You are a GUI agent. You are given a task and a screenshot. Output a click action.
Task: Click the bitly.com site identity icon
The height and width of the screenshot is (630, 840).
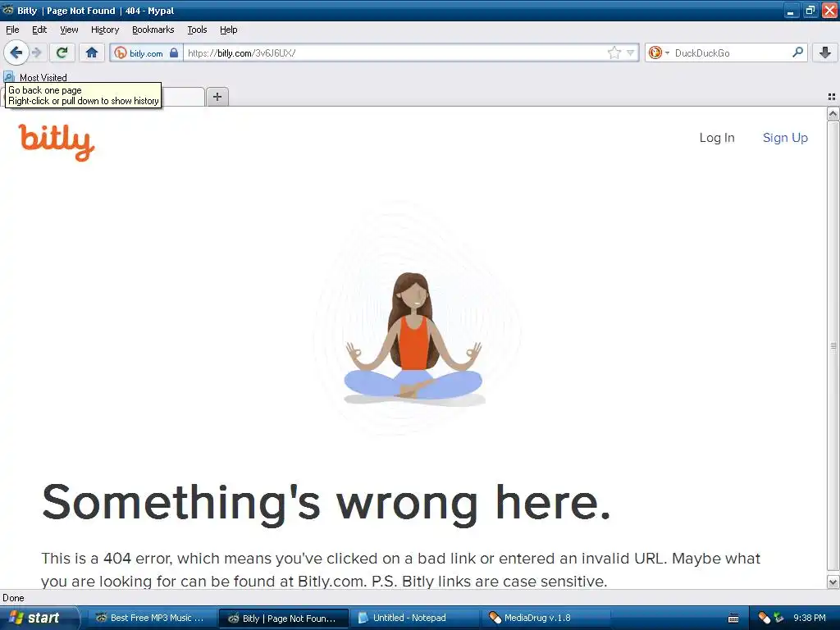121,53
